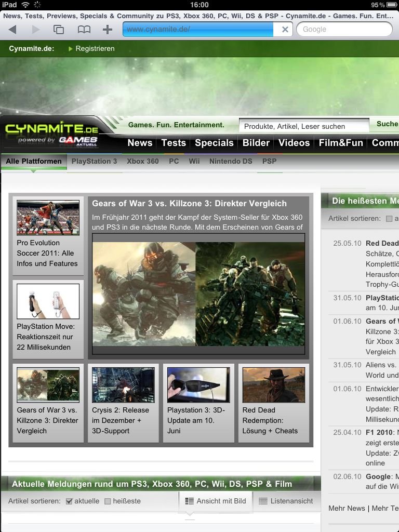The width and height of the screenshot is (399, 532).
Task: Click the Registrieren link
Action: (95, 48)
